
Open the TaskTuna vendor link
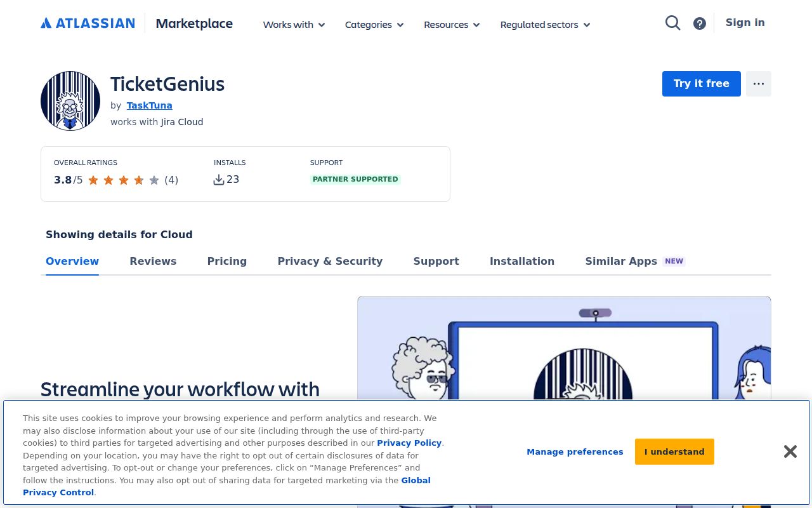click(x=150, y=105)
